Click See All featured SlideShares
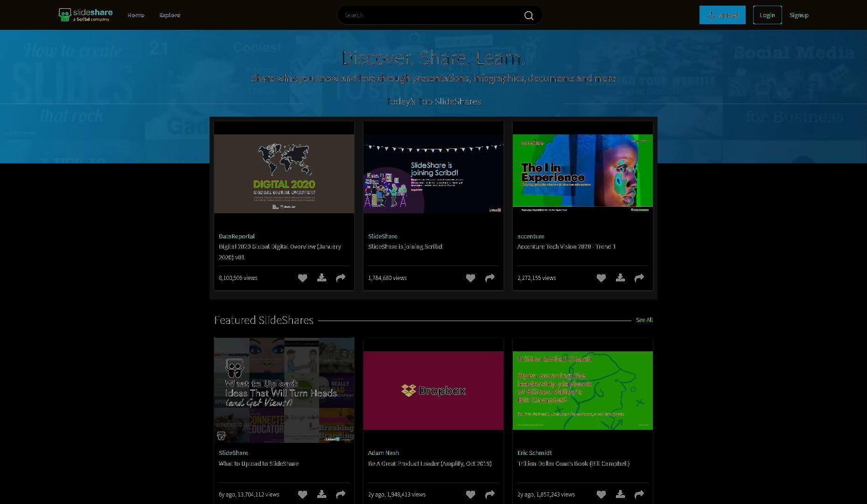This screenshot has height=504, width=867. [x=644, y=320]
